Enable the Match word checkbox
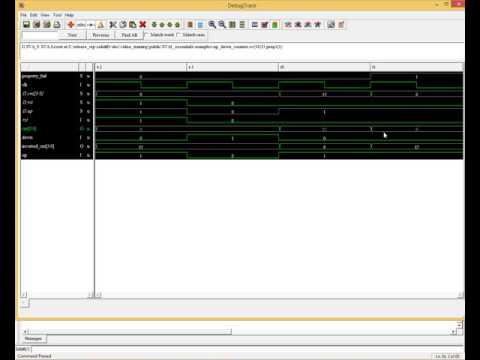Viewport: 480px width, 360px height. (x=146, y=35)
